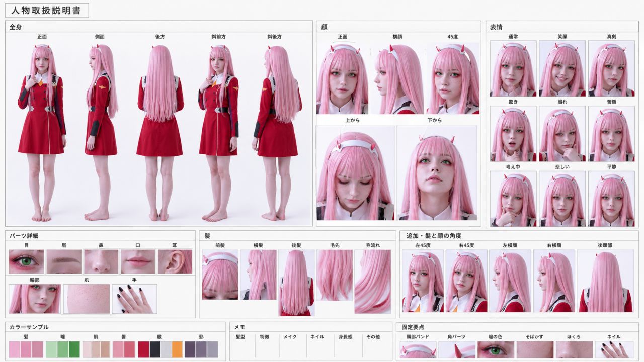Screen dimensions: 644x362
Task: Click the 表情 section heading
Action: click(x=496, y=27)
